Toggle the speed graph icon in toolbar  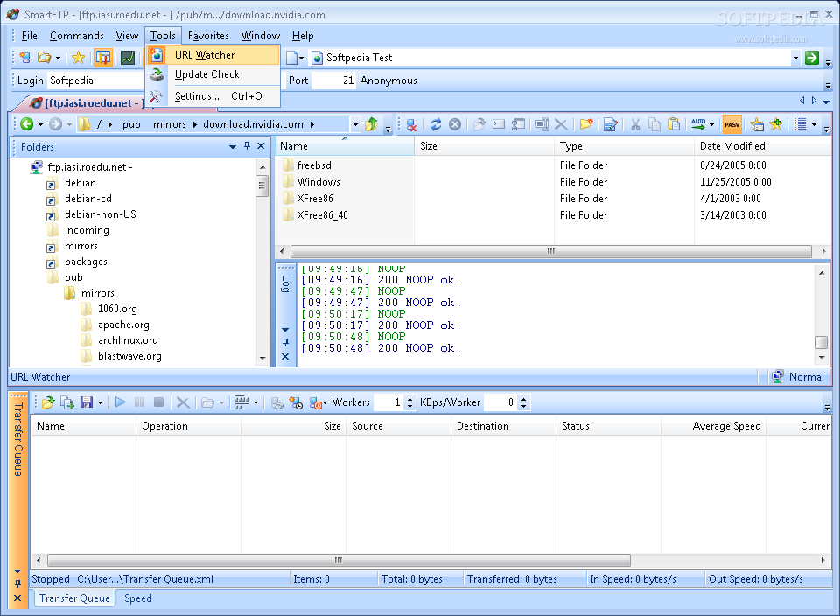pyautogui.click(x=128, y=58)
